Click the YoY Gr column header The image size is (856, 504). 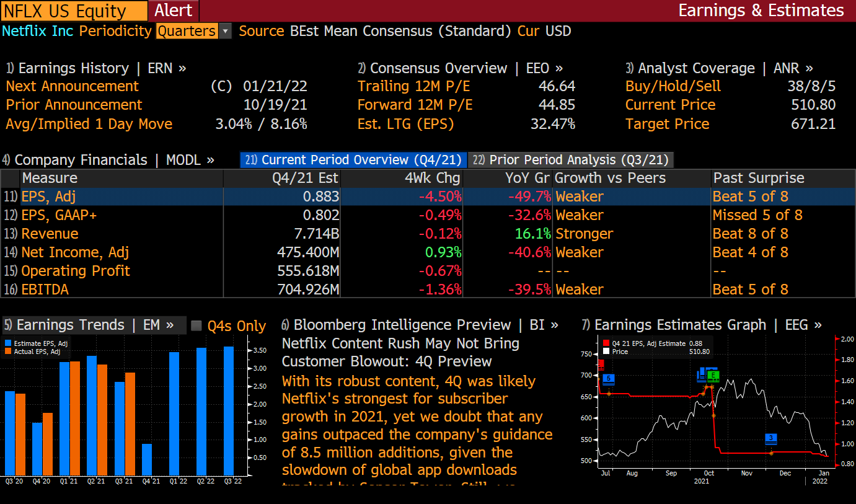point(508,179)
